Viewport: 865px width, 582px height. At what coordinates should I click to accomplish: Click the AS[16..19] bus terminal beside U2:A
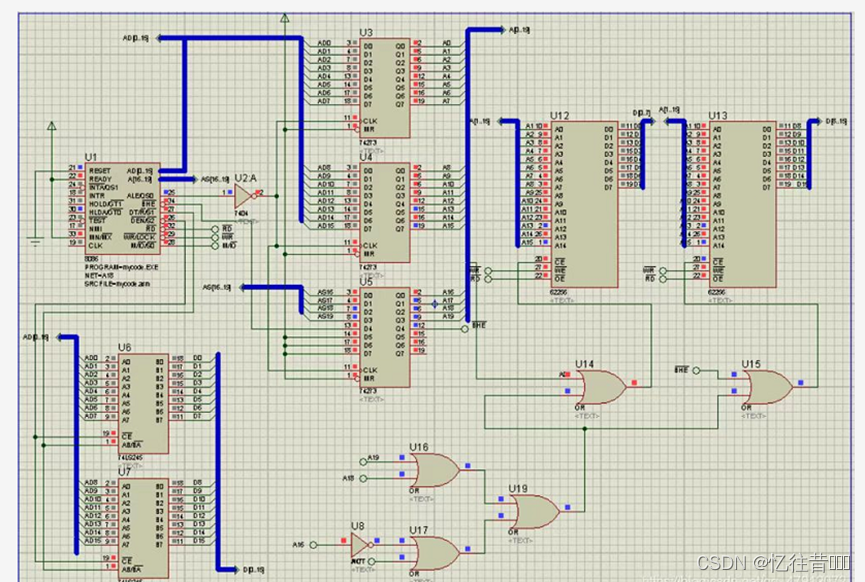click(x=193, y=179)
